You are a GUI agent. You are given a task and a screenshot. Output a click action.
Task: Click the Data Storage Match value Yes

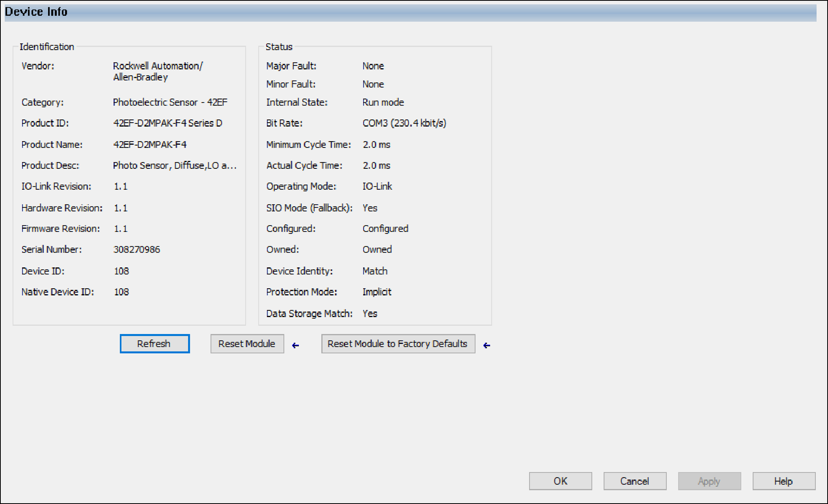tap(370, 313)
